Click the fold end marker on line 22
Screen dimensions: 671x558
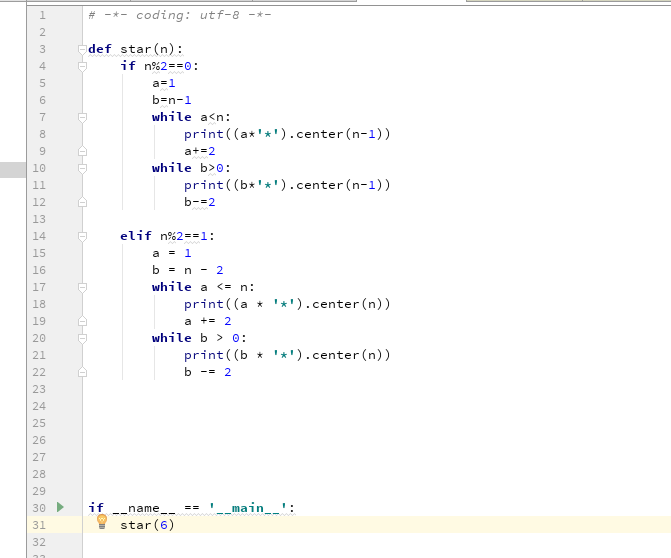pyautogui.click(x=83, y=372)
